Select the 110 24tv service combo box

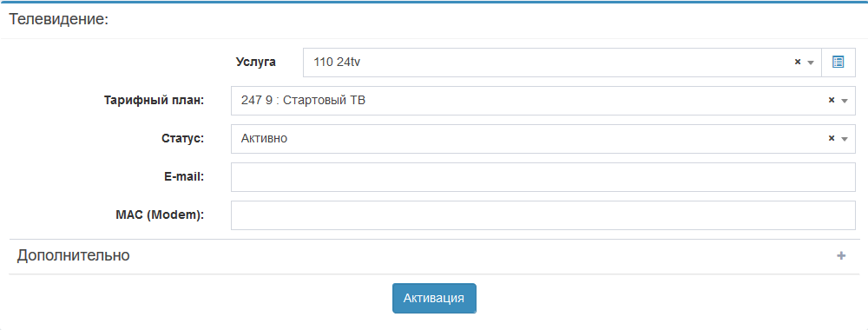tap(562, 63)
